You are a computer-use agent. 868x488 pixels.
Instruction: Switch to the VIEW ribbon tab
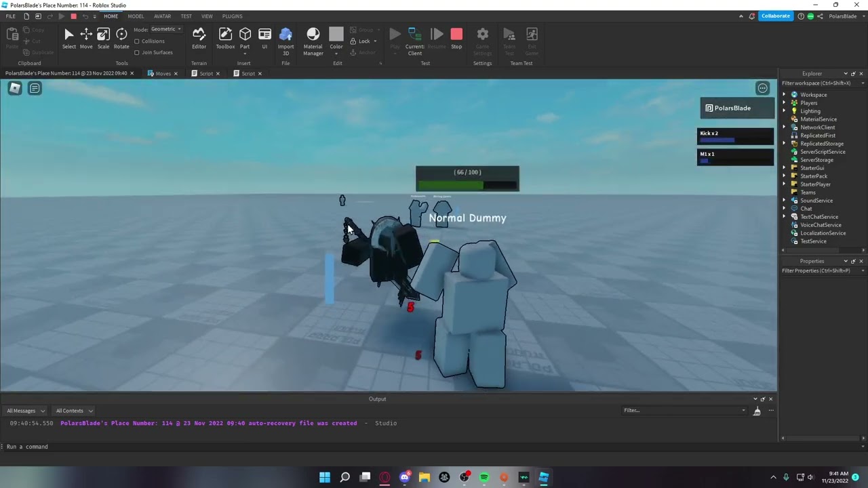click(x=207, y=16)
